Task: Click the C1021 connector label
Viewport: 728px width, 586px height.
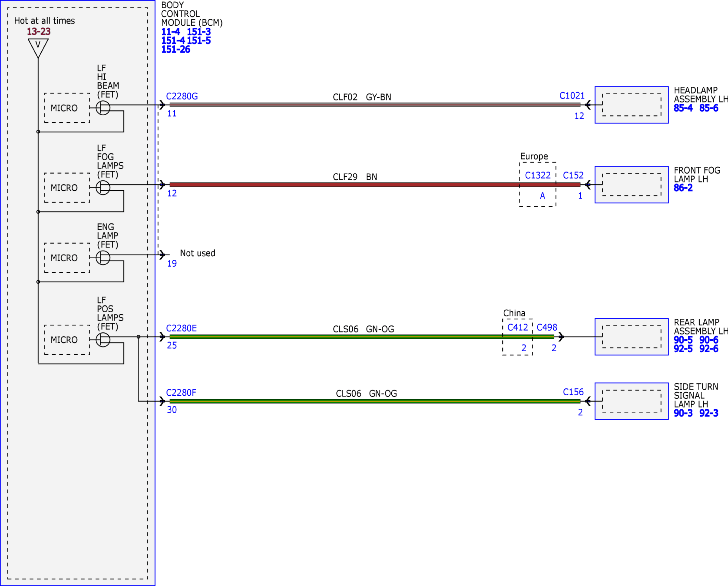Action: [572, 96]
